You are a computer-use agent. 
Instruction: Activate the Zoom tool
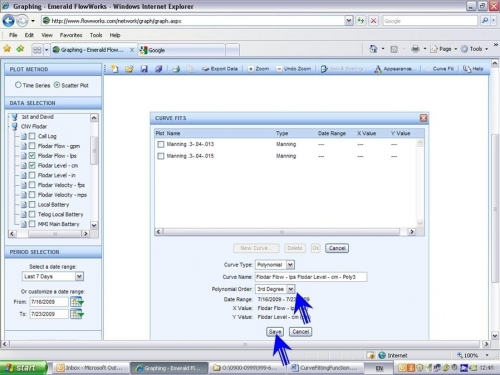(x=258, y=69)
